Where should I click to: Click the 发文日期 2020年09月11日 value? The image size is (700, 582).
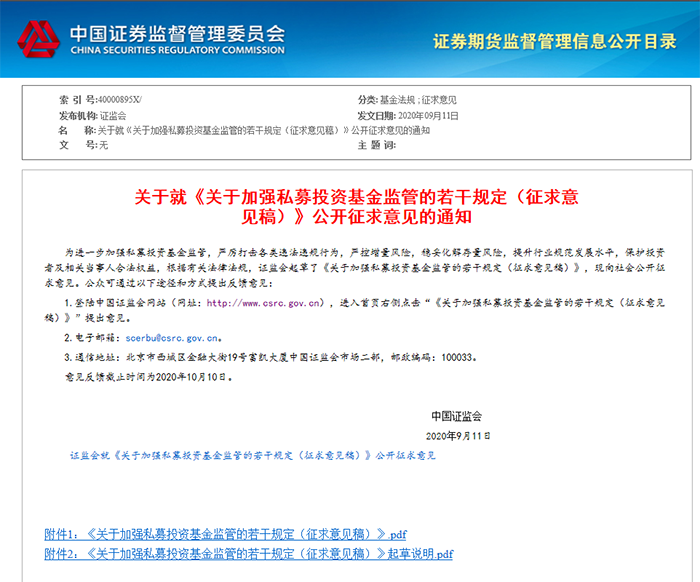(428, 116)
